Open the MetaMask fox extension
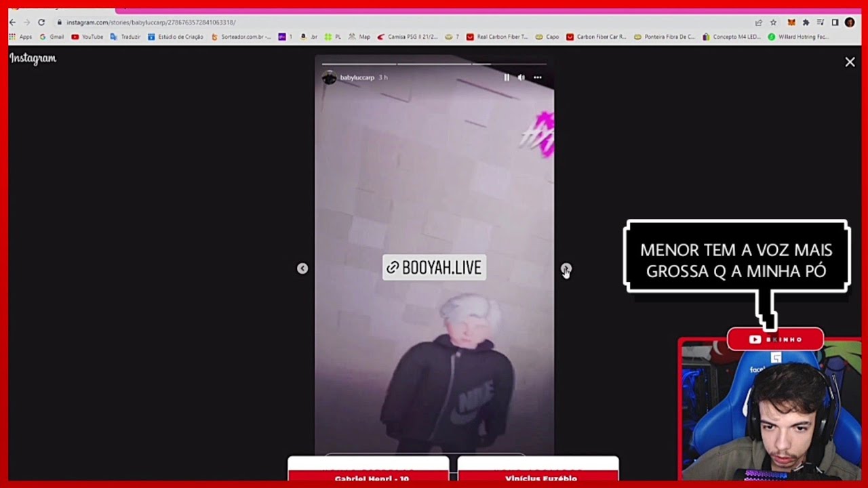The width and height of the screenshot is (868, 488). tap(791, 22)
